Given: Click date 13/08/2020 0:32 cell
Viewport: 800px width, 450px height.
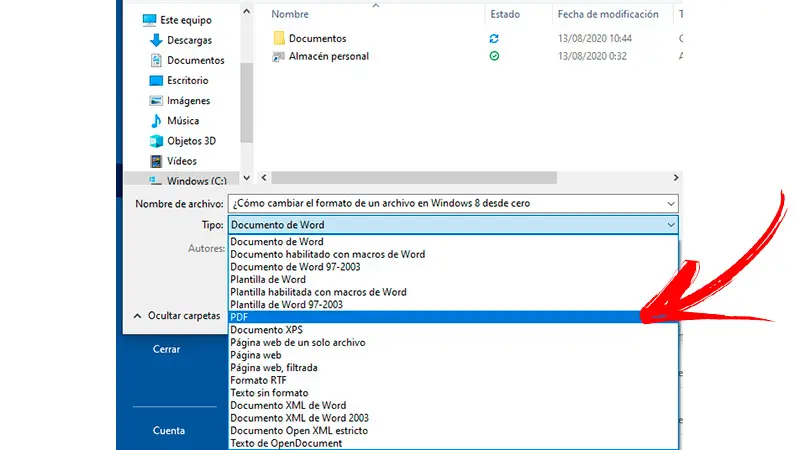Looking at the screenshot, I should 592,56.
